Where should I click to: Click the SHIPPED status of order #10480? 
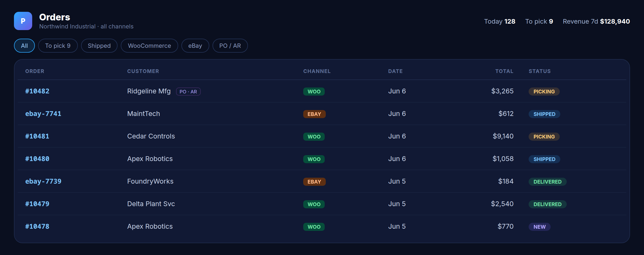(544, 159)
